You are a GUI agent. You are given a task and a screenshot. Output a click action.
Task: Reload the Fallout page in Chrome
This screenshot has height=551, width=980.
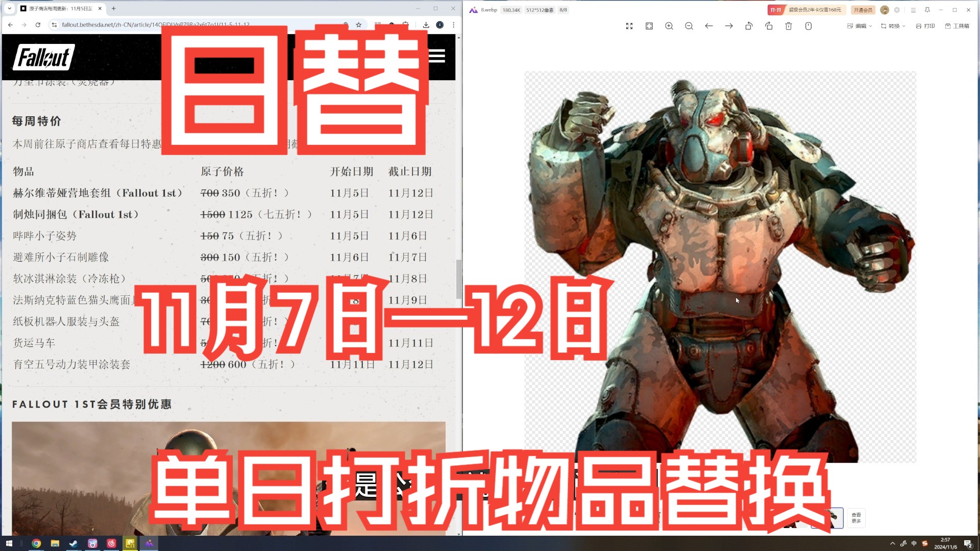click(38, 24)
